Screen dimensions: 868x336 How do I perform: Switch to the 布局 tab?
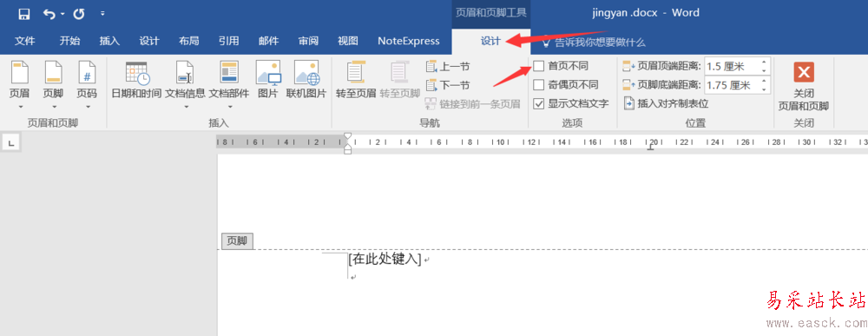click(188, 41)
